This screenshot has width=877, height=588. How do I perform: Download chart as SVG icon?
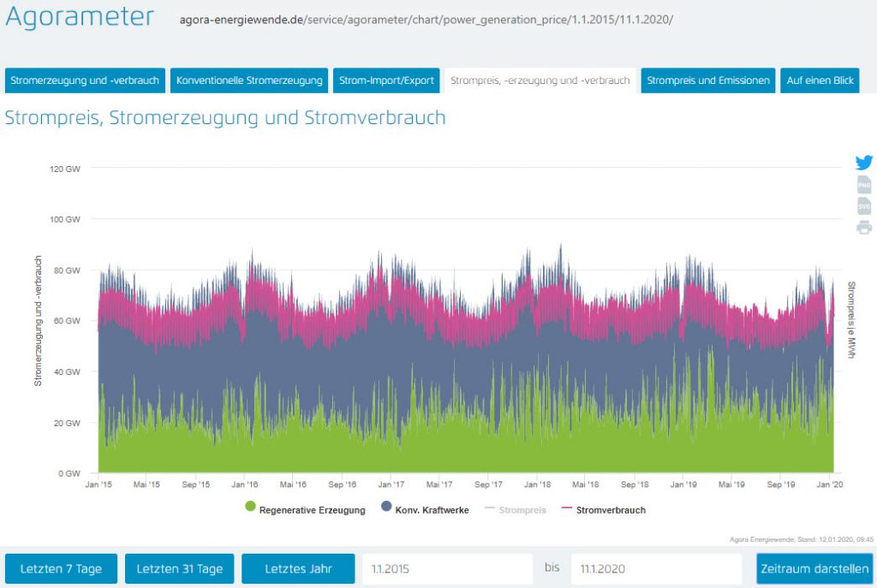tap(864, 206)
